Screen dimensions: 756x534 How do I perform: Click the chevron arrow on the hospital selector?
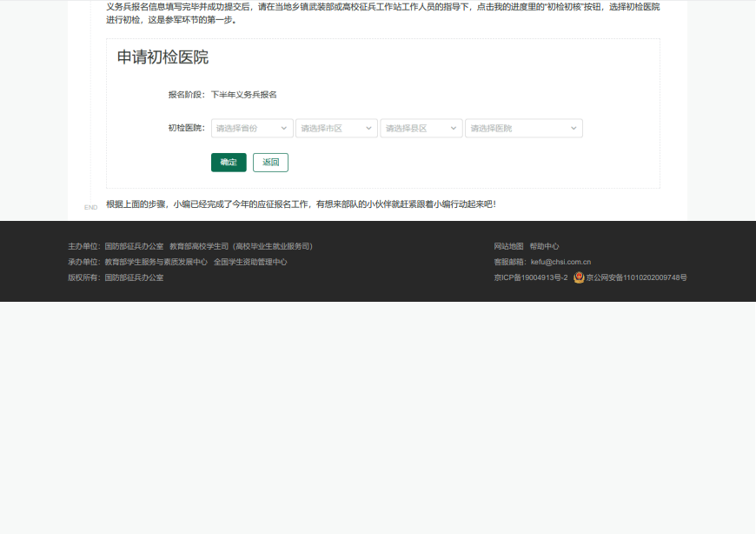click(574, 128)
